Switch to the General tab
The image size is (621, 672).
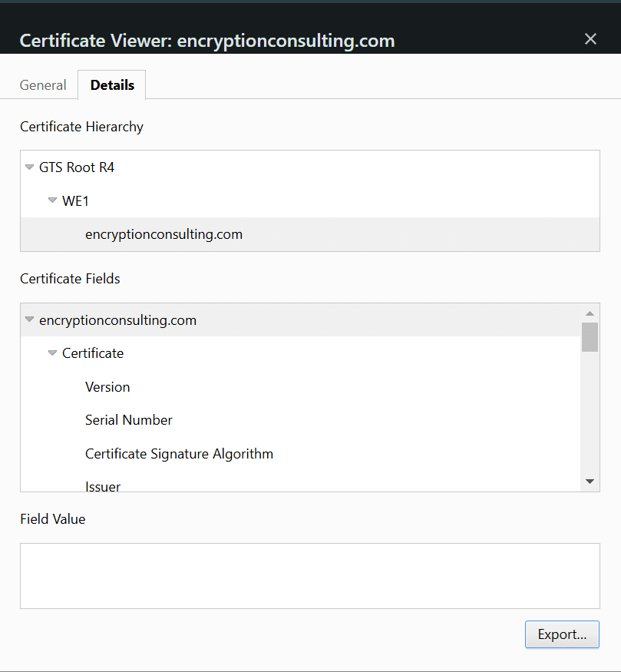[x=43, y=85]
